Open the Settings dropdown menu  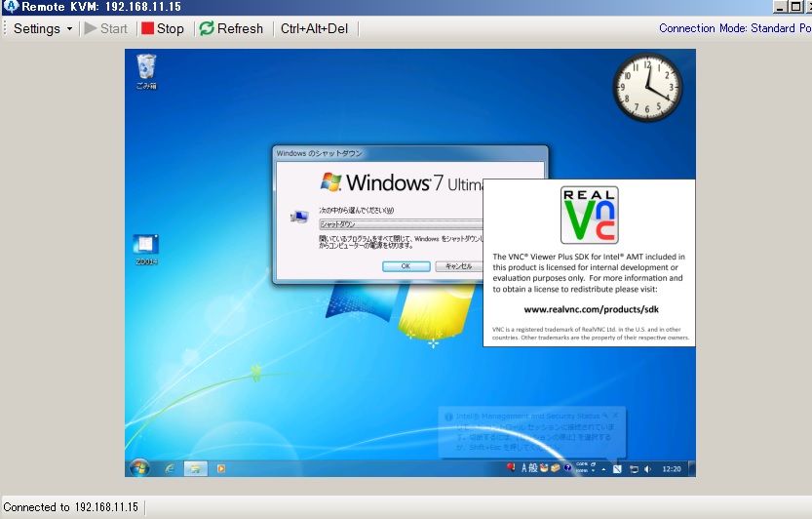(x=43, y=28)
